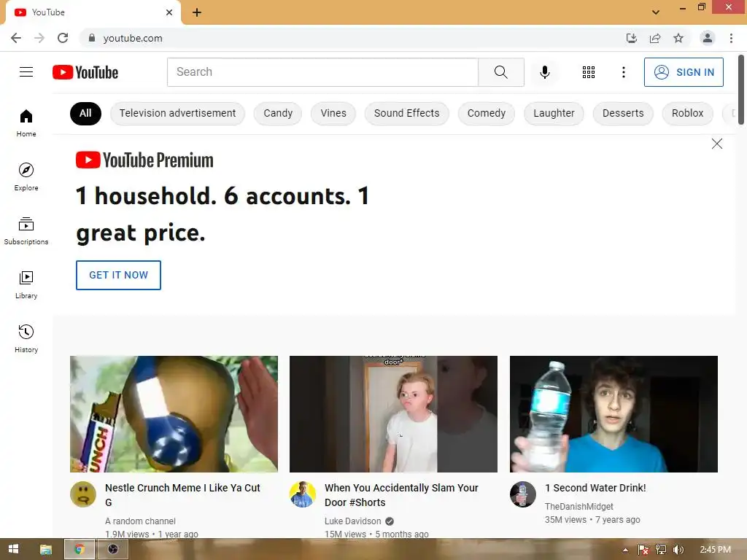Viewport: 747px width, 560px height.
Task: Select the Vines chip
Action: 333,113
